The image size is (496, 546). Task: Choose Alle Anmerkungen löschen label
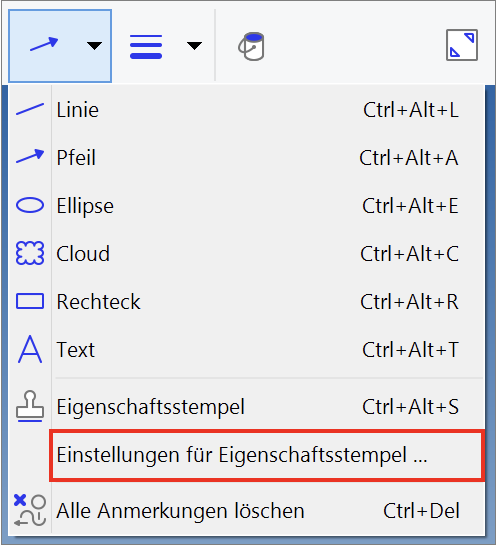180,511
